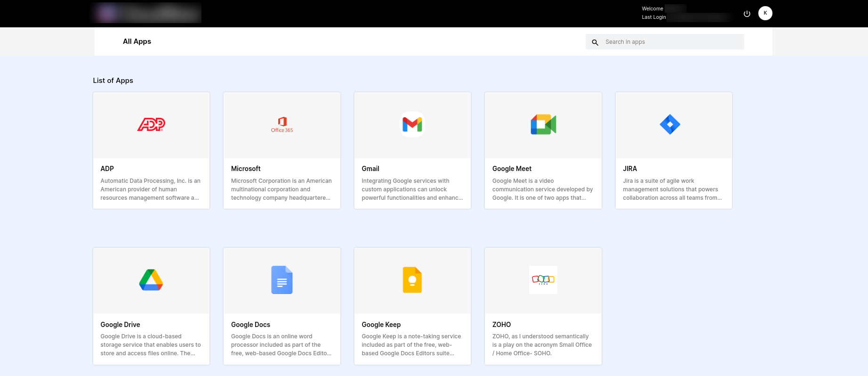Click the Google Meet camera icon
The image size is (868, 376).
coord(543,124)
